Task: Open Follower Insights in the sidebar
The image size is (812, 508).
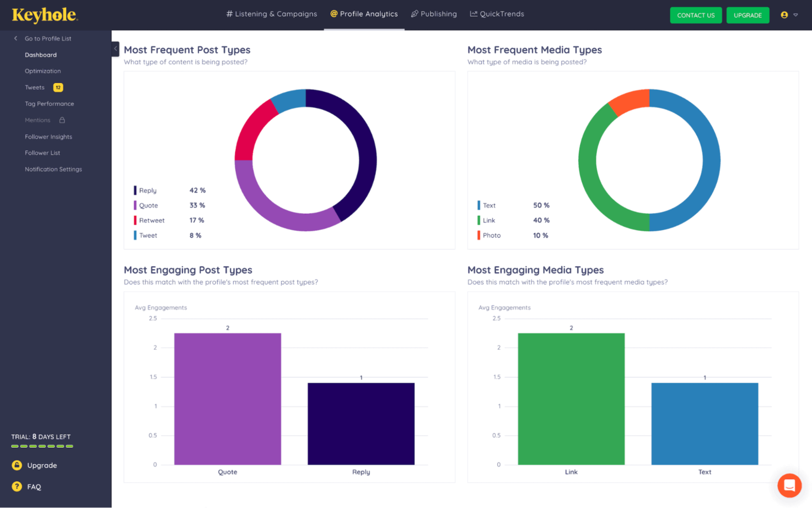Action: coord(48,137)
